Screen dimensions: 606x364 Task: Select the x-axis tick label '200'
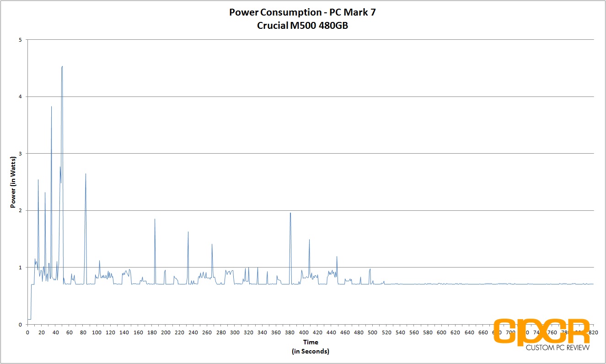click(166, 332)
